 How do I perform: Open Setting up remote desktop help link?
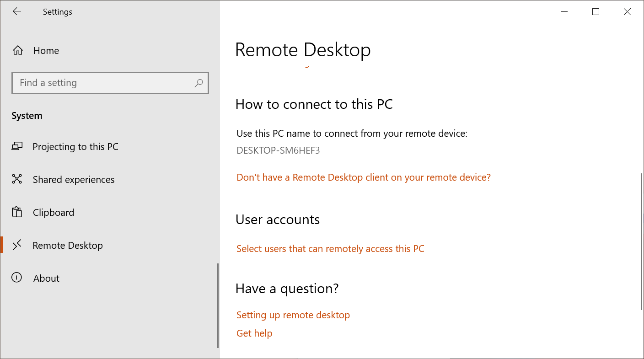tap(293, 315)
